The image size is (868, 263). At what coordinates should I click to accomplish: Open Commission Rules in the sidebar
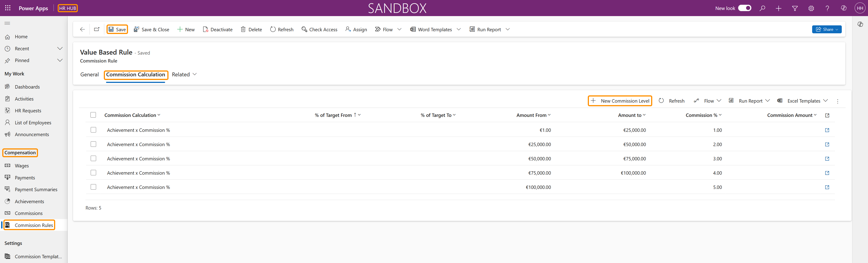(x=34, y=225)
